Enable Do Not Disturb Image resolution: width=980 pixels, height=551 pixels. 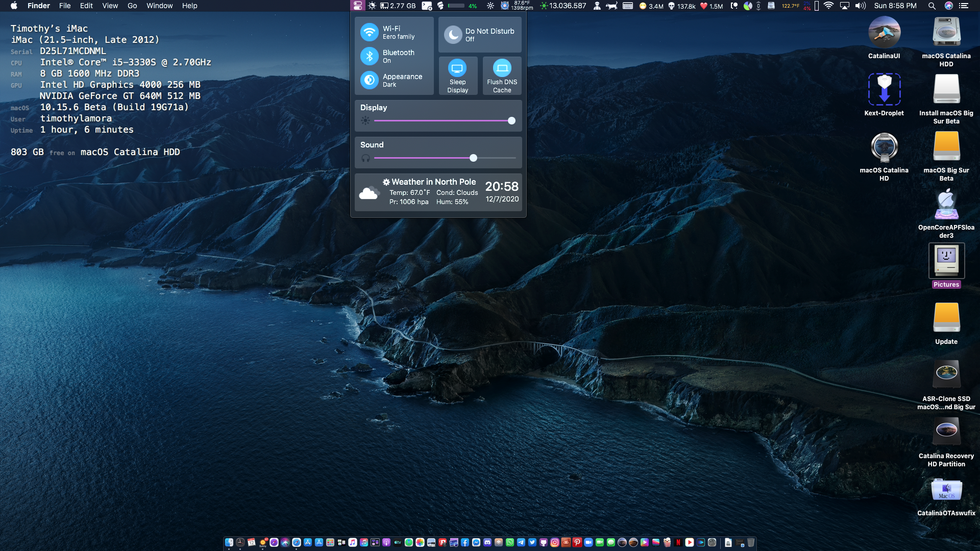(x=453, y=35)
